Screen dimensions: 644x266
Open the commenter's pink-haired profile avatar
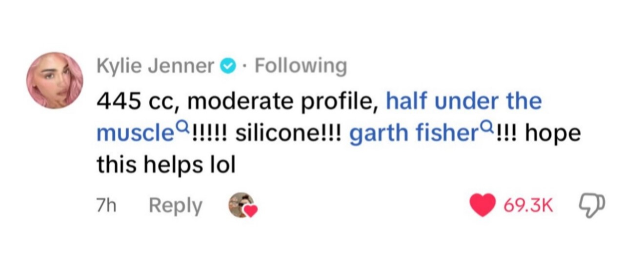pos(55,80)
